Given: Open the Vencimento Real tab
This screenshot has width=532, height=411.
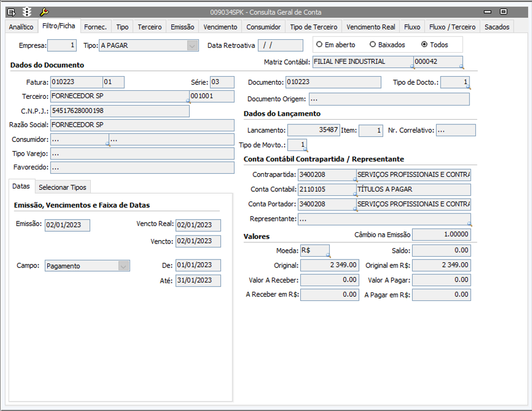Looking at the screenshot, I should point(371,27).
